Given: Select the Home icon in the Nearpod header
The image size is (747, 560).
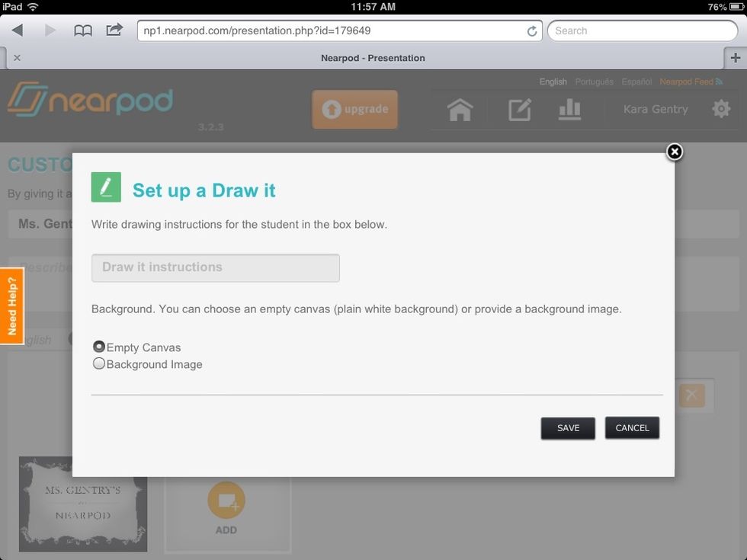Looking at the screenshot, I should pyautogui.click(x=460, y=109).
